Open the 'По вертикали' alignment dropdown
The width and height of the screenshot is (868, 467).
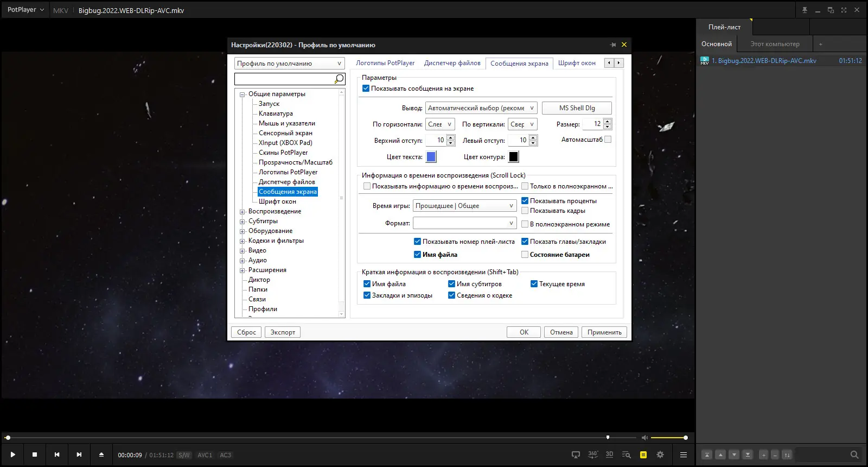tap(522, 124)
